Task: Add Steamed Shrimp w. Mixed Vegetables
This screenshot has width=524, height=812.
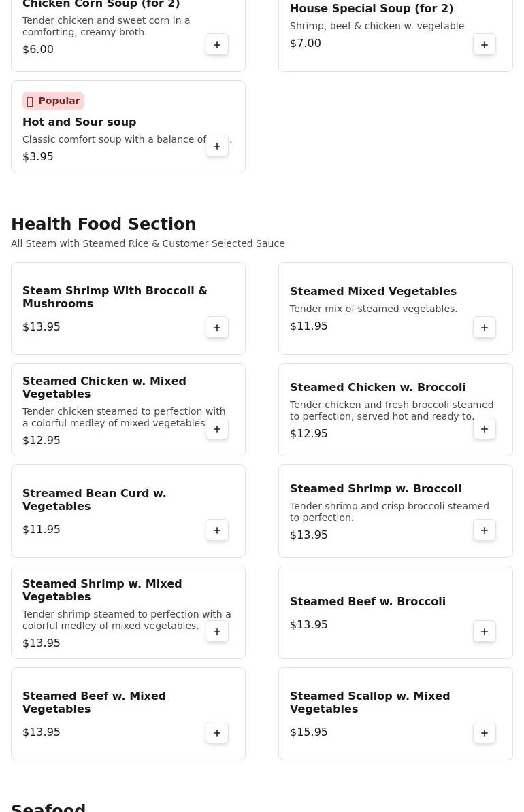Action: [x=217, y=632]
